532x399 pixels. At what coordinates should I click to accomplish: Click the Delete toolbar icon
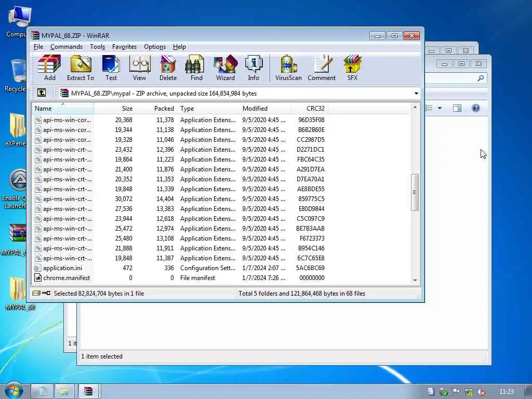(168, 68)
